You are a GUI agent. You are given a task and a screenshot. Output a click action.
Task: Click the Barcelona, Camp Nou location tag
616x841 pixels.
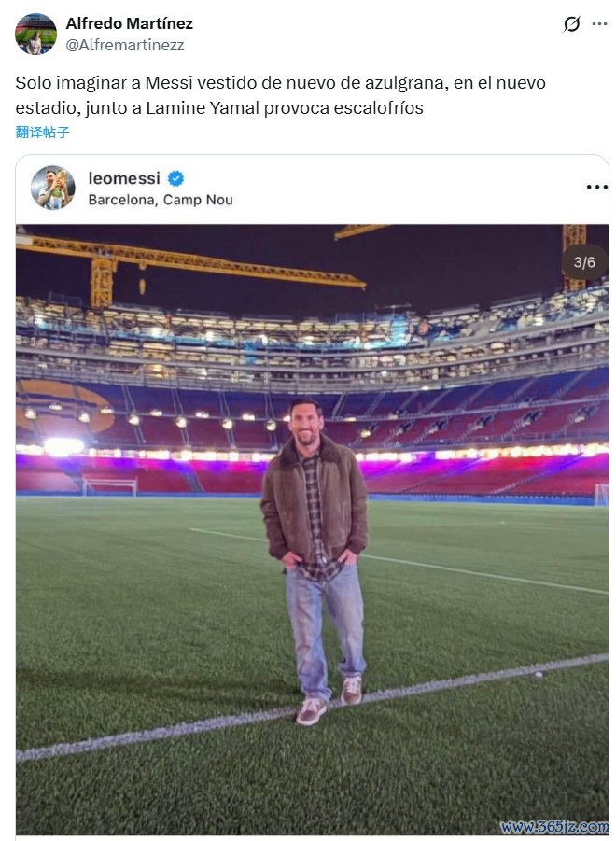161,200
